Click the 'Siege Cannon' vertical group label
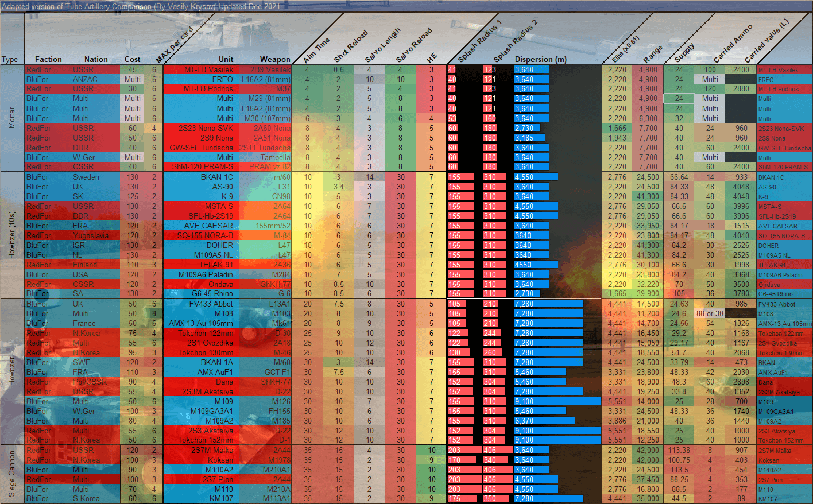This screenshot has width=813, height=504. [x=11, y=474]
